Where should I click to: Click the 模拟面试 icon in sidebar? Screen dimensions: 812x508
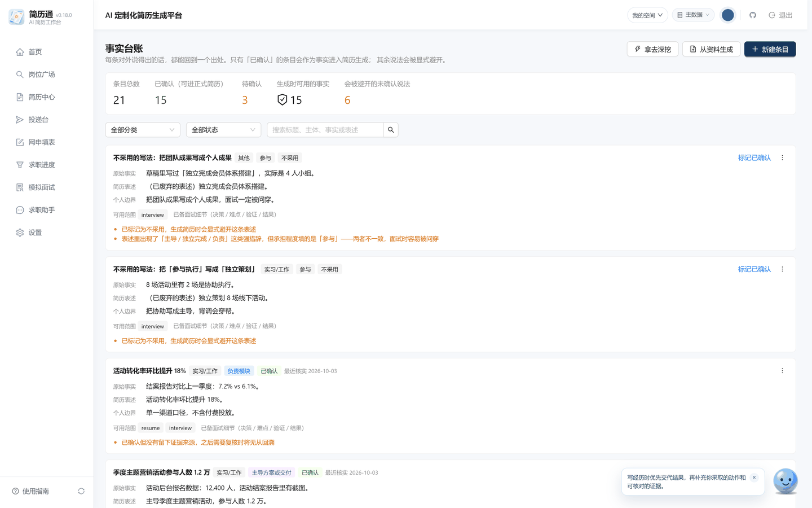click(20, 187)
